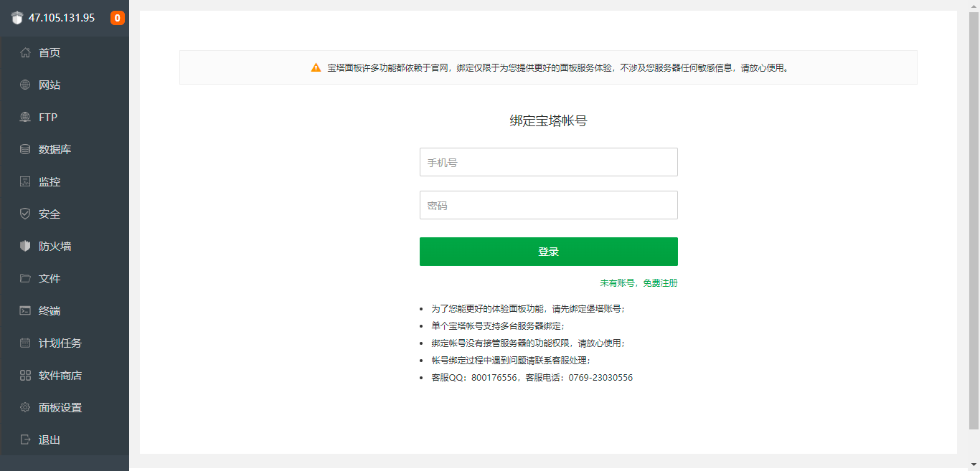
Task: Click the note starting 帐号绑定过程中遇到问题
Action: [511, 361]
